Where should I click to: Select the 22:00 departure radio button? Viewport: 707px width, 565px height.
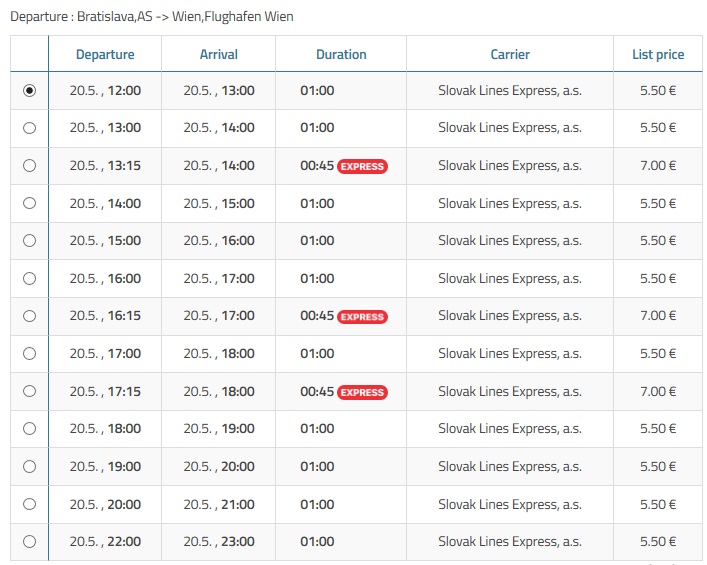coord(29,541)
